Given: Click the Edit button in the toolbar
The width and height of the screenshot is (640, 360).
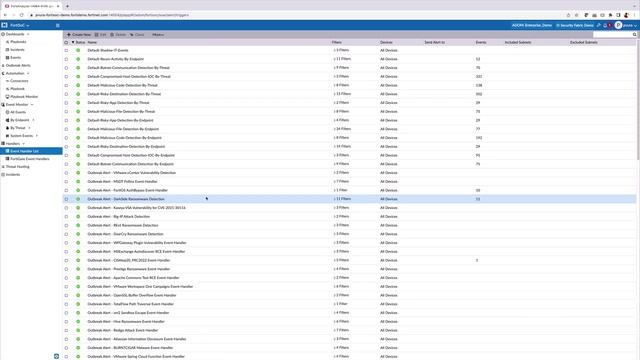Looking at the screenshot, I should 100,35.
